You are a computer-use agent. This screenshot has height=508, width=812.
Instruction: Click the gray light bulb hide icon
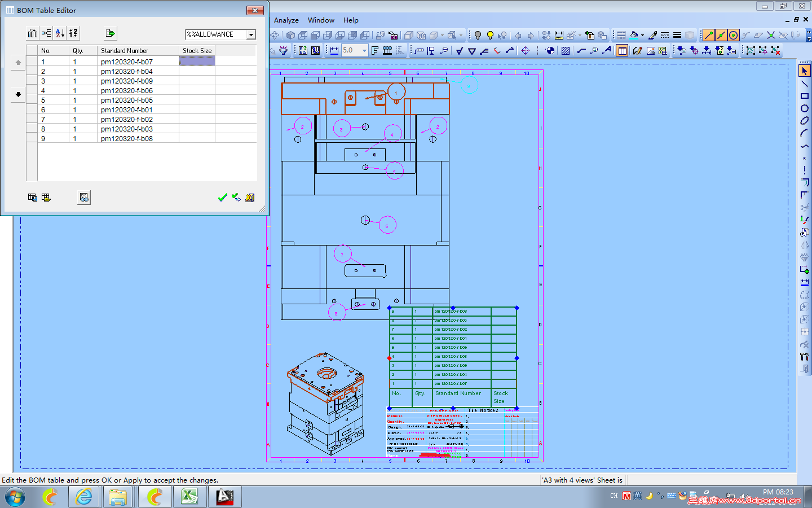click(x=478, y=35)
